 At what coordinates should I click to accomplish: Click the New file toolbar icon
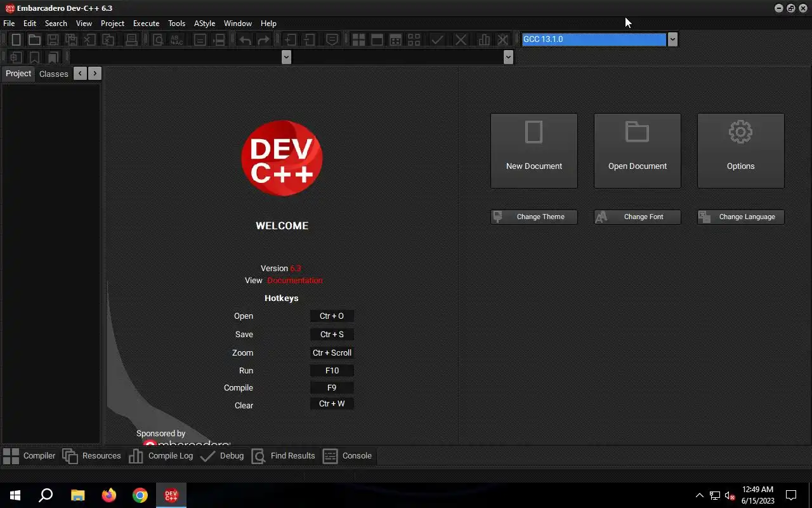(16, 39)
